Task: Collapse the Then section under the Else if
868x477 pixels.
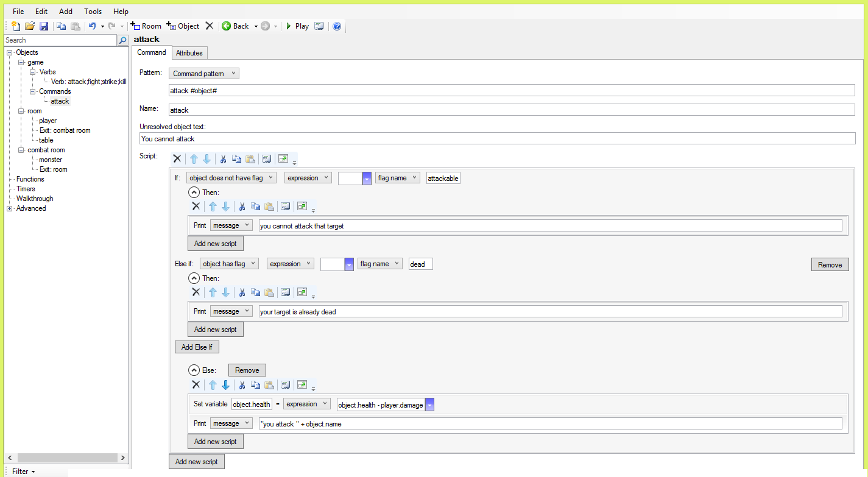Action: pos(194,278)
